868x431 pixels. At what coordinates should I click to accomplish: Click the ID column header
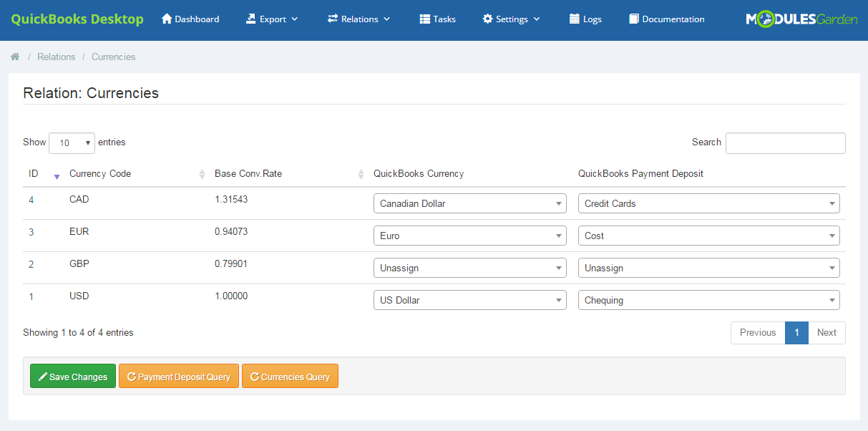(x=33, y=174)
